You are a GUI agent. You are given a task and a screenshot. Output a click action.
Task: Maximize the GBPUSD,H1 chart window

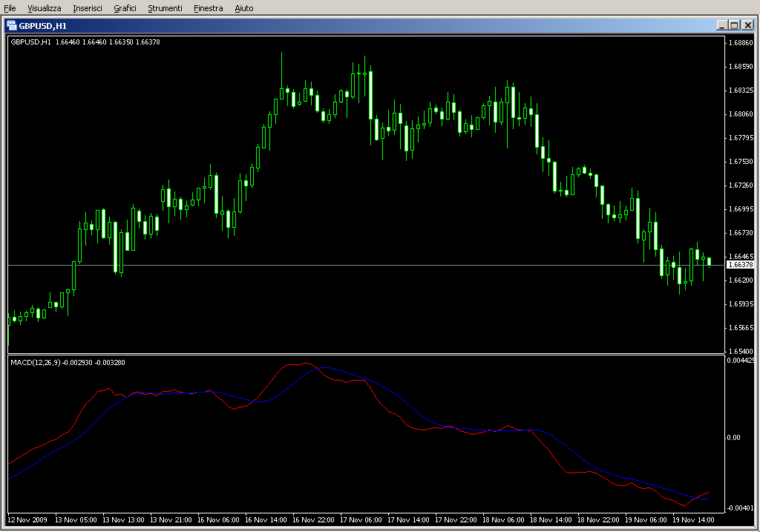(x=735, y=25)
